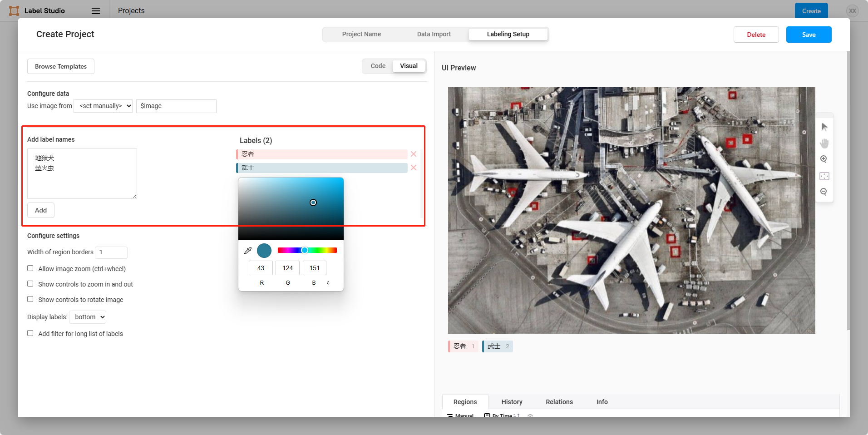Switch color format with RGB toggle arrows

point(328,283)
